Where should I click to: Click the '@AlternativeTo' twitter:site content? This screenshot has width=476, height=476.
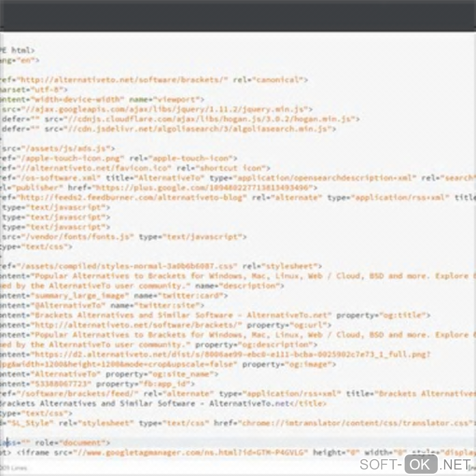point(68,305)
